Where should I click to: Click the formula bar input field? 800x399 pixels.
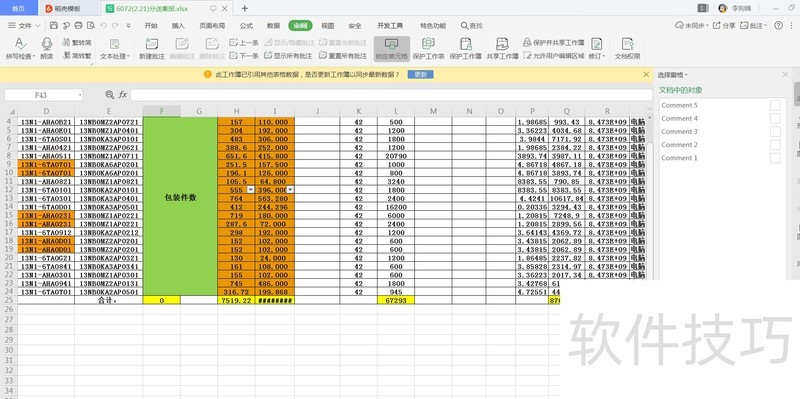[391, 95]
